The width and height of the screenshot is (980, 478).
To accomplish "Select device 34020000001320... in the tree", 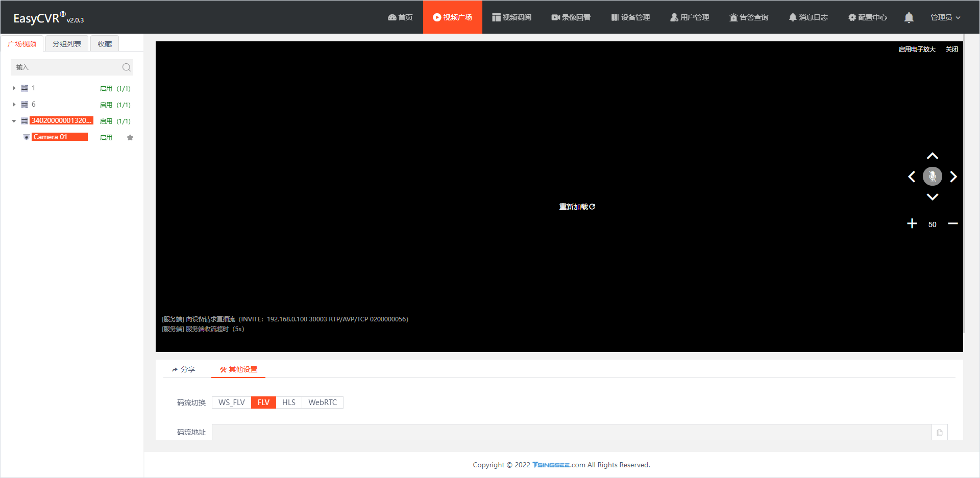I will point(61,121).
